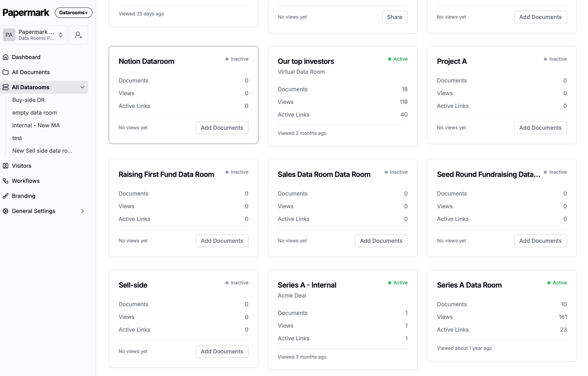Open the test dataroom entry
The height and width of the screenshot is (376, 588).
(17, 138)
